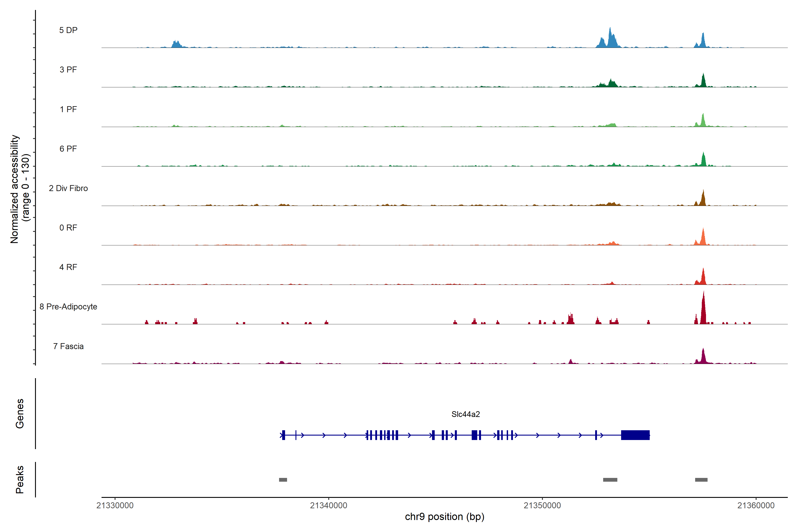The image size is (798, 532).
Task: Click the leftmost gray peak bar
Action: [283, 480]
